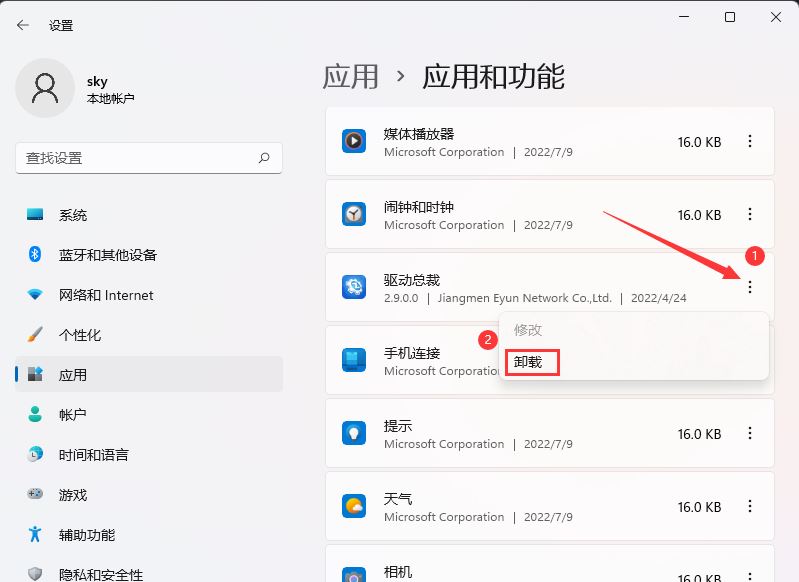Click the 闹钟和时钟 app icon
Image resolution: width=799 pixels, height=582 pixels.
click(354, 214)
